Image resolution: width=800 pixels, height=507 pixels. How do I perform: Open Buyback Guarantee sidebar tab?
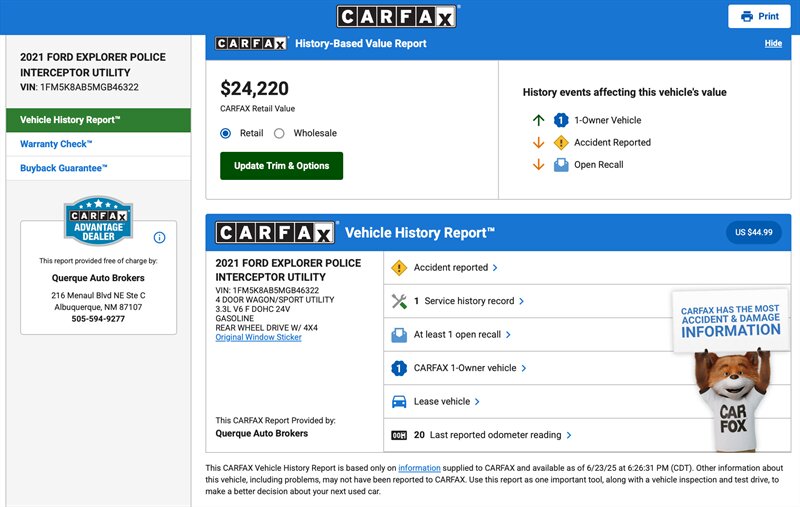[x=98, y=168]
